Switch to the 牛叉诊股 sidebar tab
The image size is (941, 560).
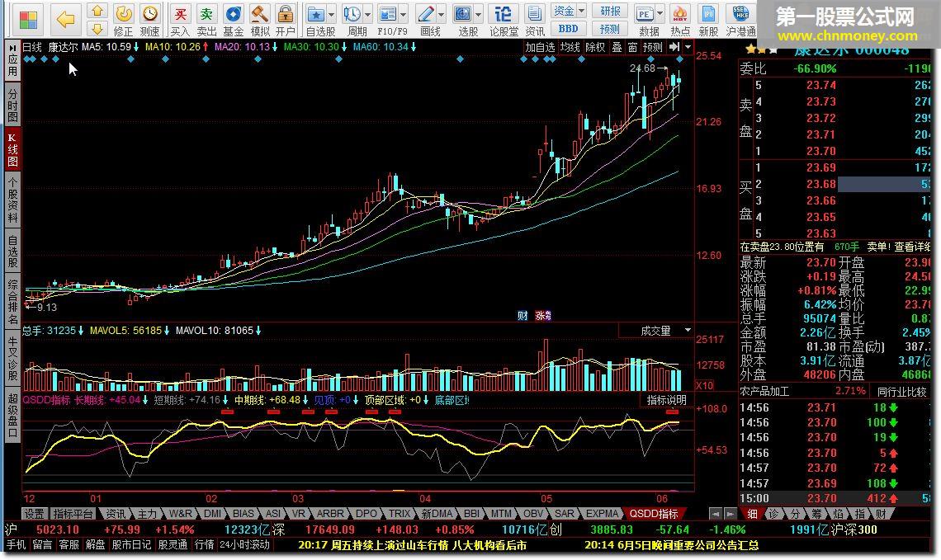tap(12, 359)
